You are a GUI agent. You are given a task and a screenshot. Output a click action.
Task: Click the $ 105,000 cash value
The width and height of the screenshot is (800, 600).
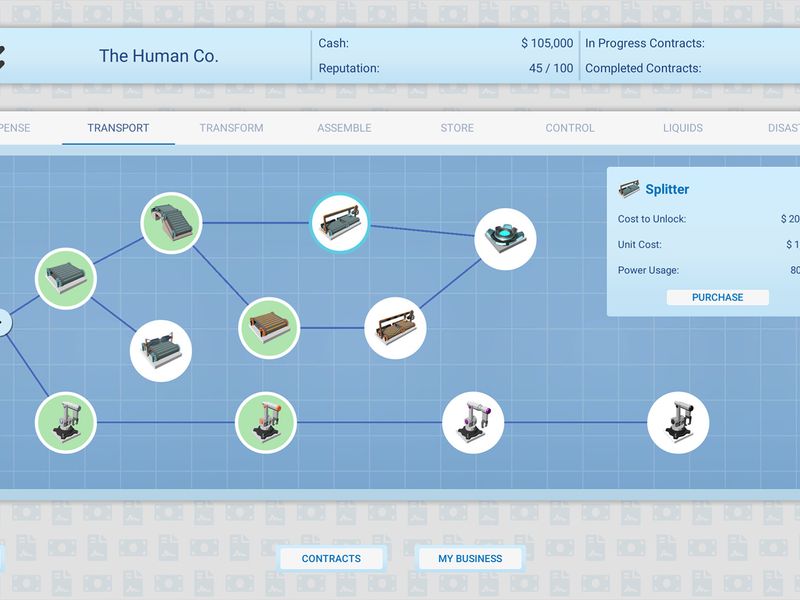(x=547, y=43)
